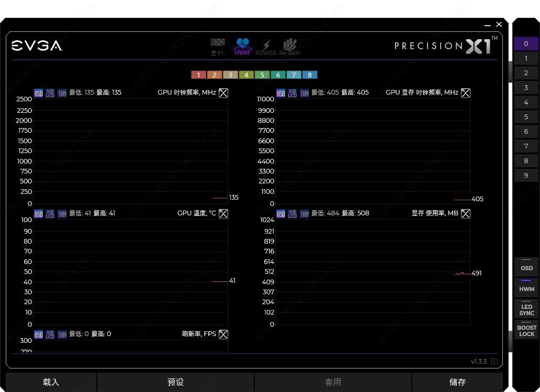Select profile slot 3 in right sidebar
Screen dimensions: 540x392
pos(526,88)
